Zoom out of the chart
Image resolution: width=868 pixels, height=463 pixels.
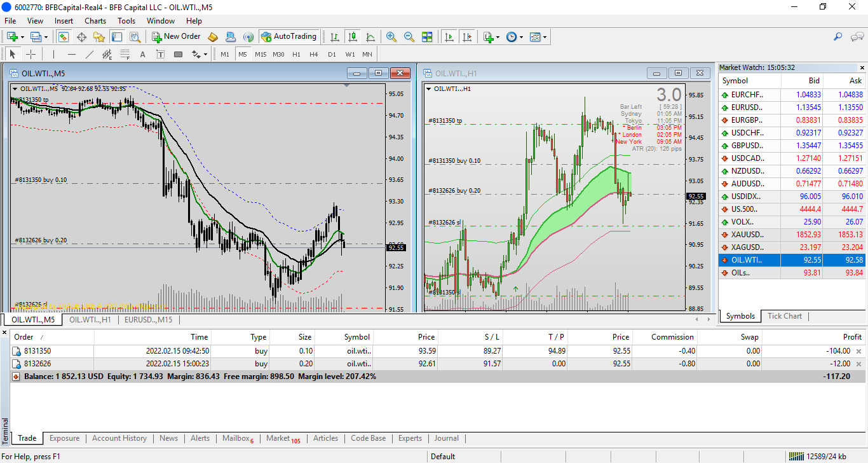click(x=409, y=37)
